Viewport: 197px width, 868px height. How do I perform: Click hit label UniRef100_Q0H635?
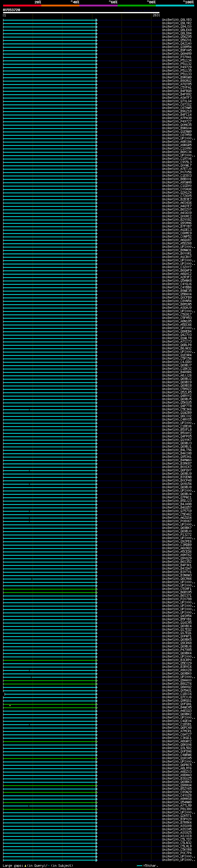177,125
